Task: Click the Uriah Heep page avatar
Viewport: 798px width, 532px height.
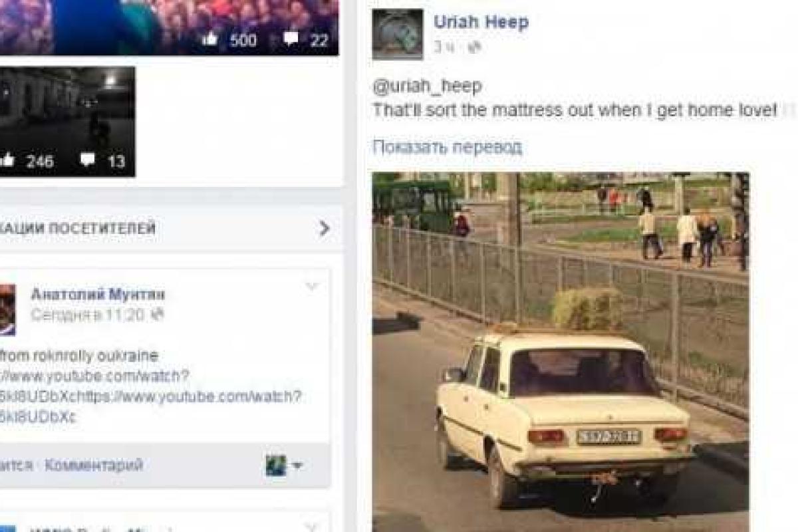Action: (398, 34)
